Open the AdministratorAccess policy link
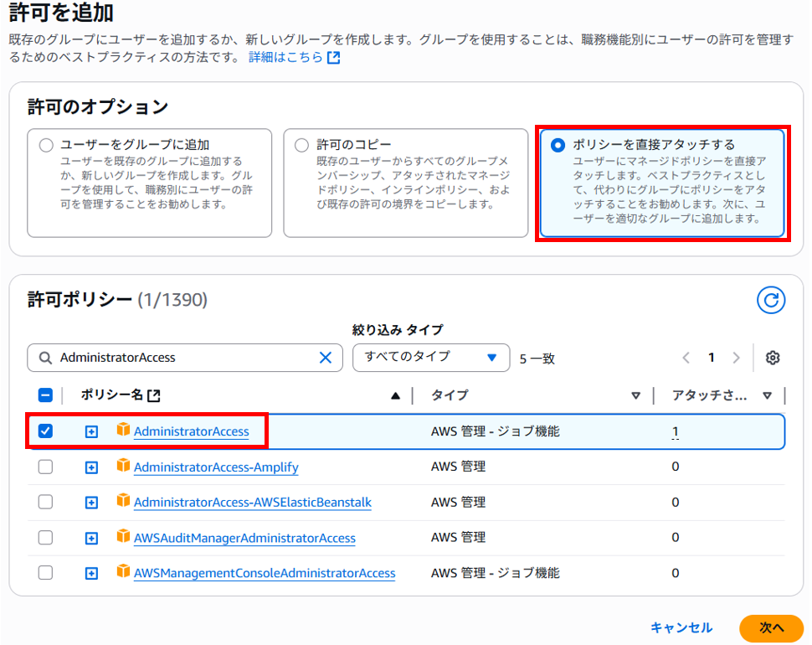The height and width of the screenshot is (645, 812). tap(191, 431)
